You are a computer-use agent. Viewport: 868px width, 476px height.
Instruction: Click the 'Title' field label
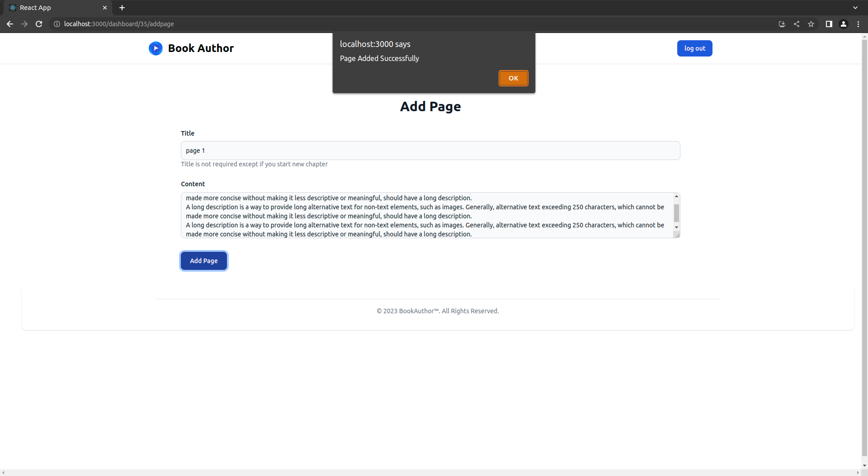(188, 133)
